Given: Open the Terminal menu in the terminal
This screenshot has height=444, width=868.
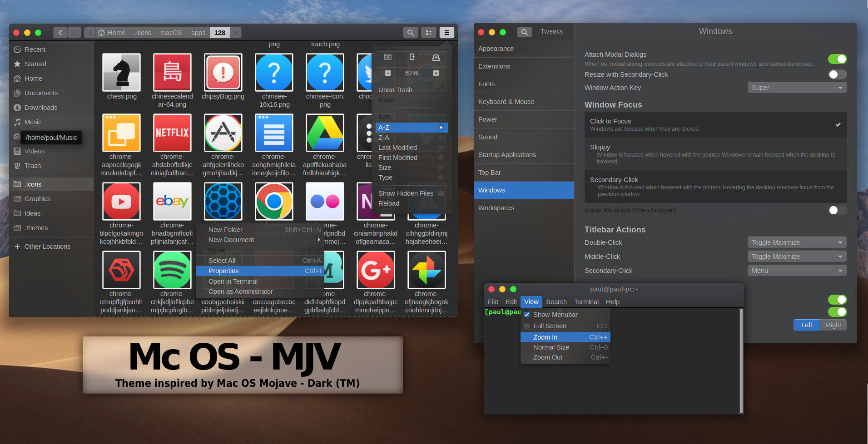Looking at the screenshot, I should pyautogui.click(x=586, y=301).
